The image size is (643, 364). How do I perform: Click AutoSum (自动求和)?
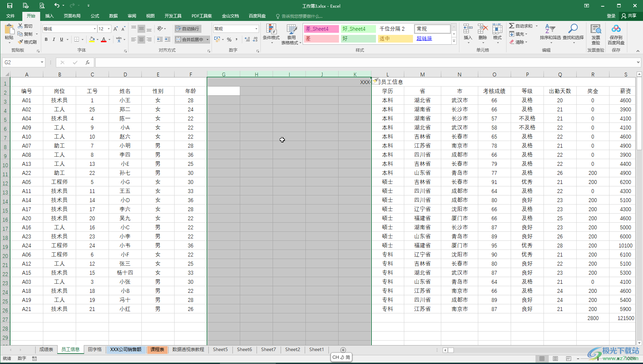point(521,26)
